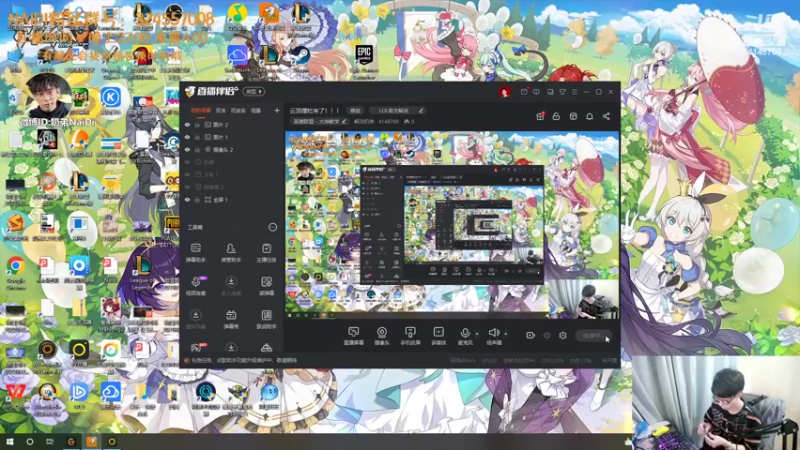
Task: Open the Epic Games desktop shortcut
Action: [x=364, y=60]
